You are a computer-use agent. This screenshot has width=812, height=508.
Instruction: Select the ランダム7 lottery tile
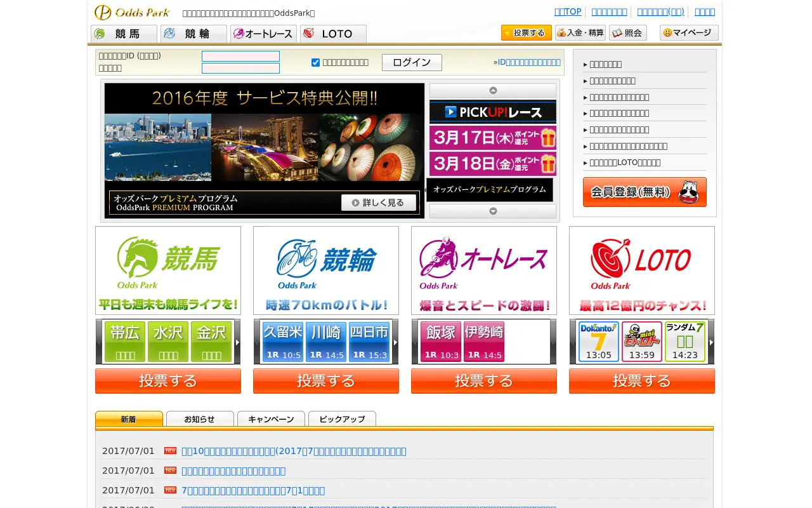pos(685,342)
